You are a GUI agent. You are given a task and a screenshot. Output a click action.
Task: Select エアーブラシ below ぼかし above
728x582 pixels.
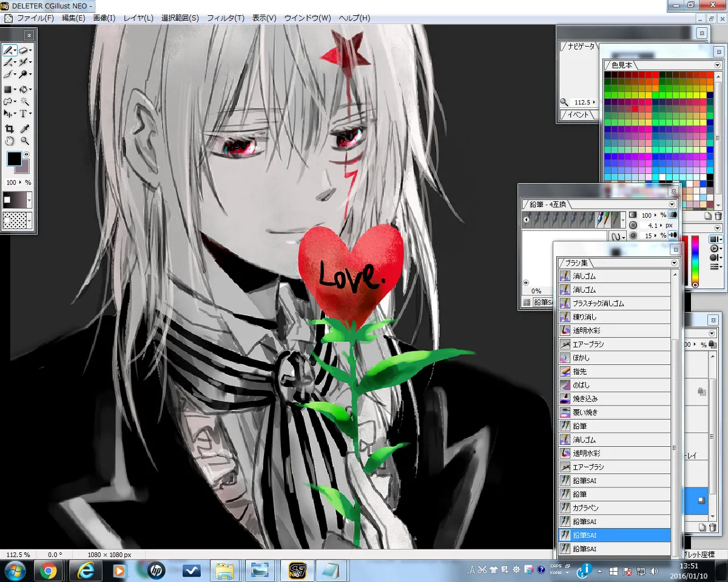pyautogui.click(x=615, y=344)
